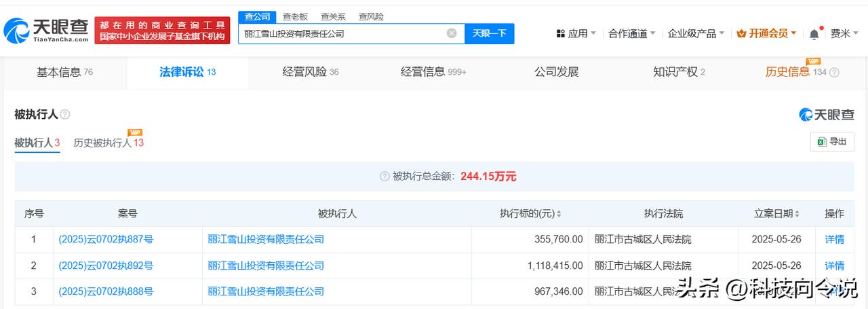Click the 应用 grid icon
The image size is (868, 309).
561,33
